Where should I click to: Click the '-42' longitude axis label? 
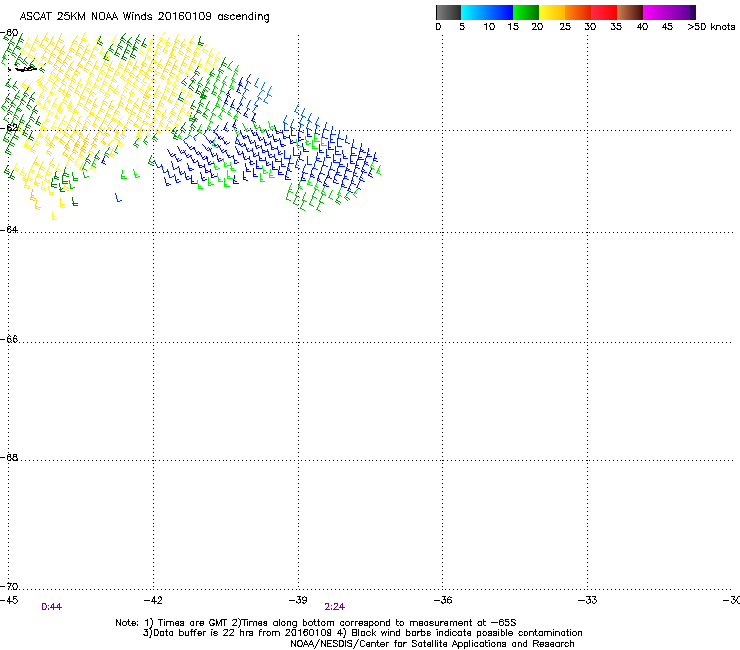click(153, 600)
